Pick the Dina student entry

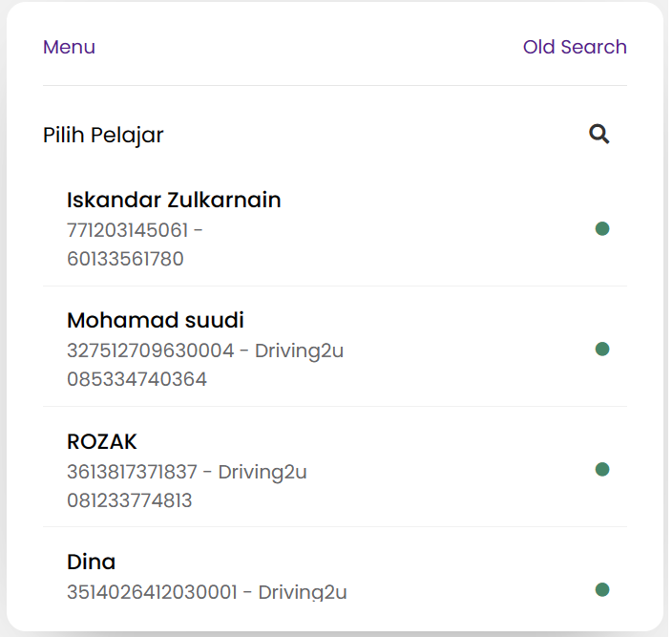click(x=91, y=562)
